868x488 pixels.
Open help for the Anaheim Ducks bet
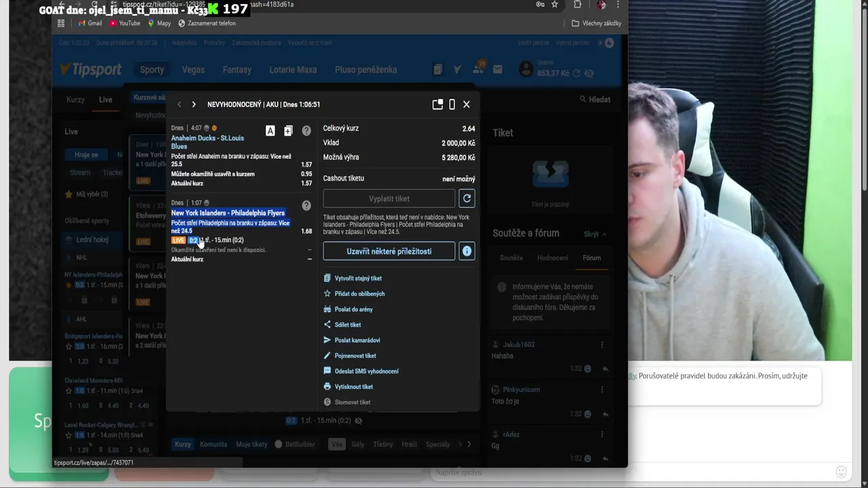[307, 131]
